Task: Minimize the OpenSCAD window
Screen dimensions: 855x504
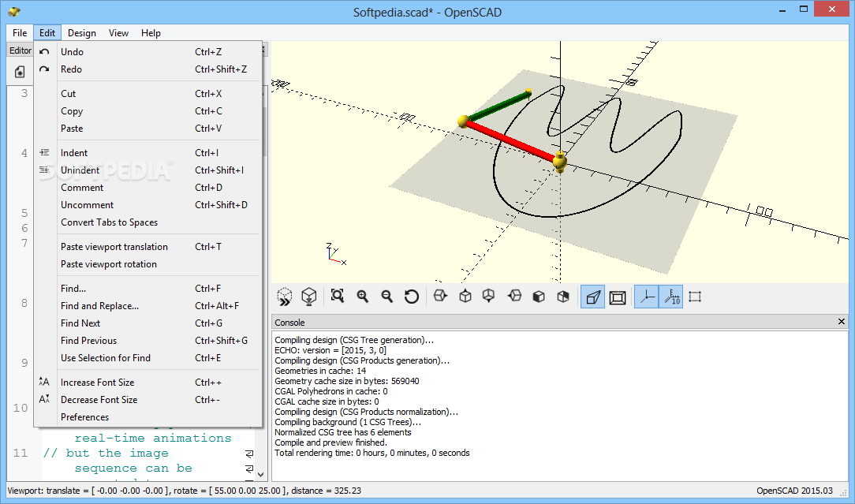Action: 782,9
